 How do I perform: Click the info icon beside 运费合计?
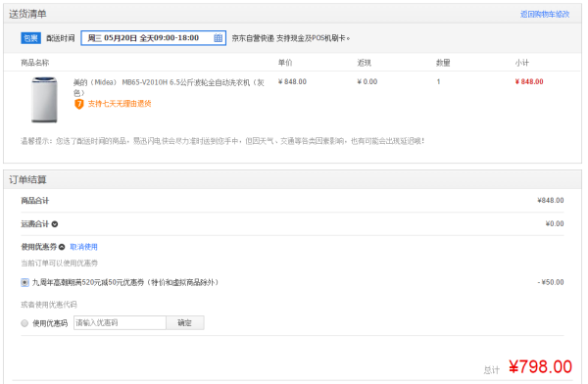[55, 224]
